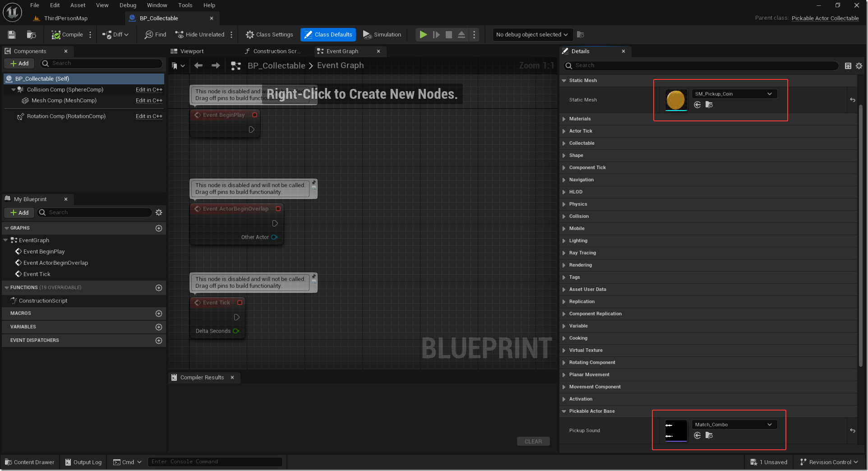Add a new variable
This screenshot has height=471, width=868.
(x=159, y=327)
